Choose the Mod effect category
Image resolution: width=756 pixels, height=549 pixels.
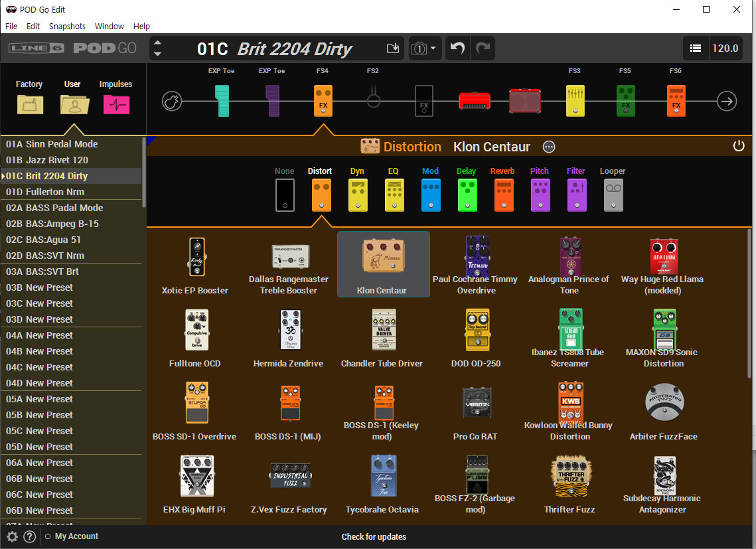431,189
